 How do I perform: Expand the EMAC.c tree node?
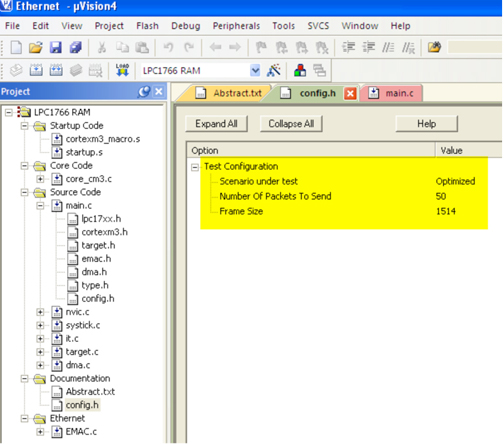(40, 432)
